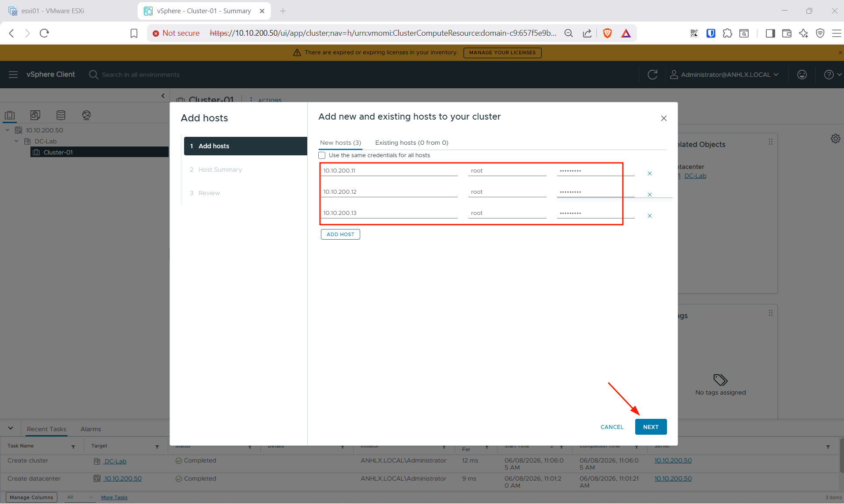Click Related Objects card drag handle
844x504 pixels.
coord(770,142)
